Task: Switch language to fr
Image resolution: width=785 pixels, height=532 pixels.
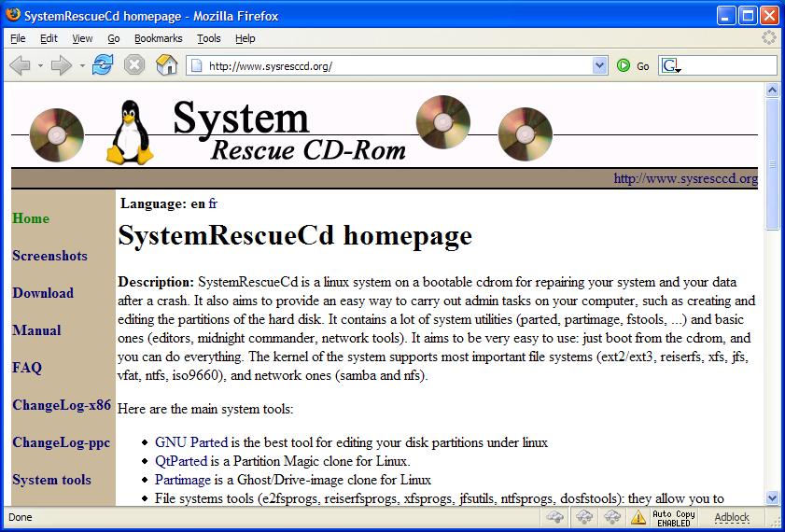Action: pyautogui.click(x=213, y=203)
